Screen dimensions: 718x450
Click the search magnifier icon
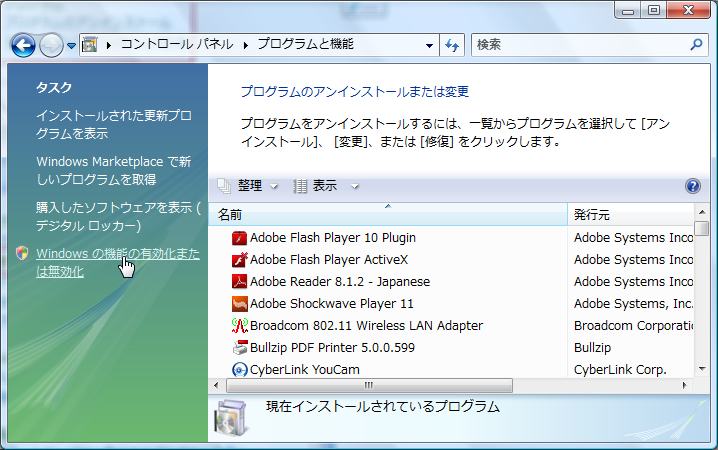[696, 44]
